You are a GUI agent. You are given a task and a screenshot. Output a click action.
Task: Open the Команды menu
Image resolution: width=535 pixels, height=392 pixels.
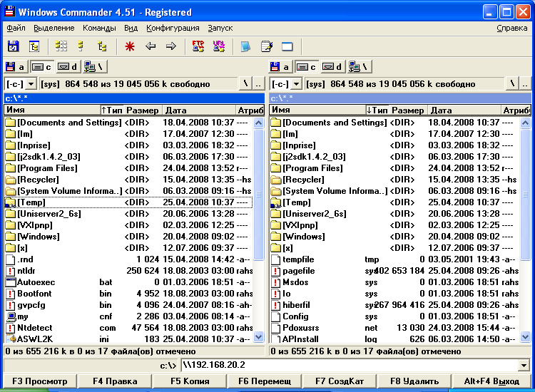(x=99, y=28)
